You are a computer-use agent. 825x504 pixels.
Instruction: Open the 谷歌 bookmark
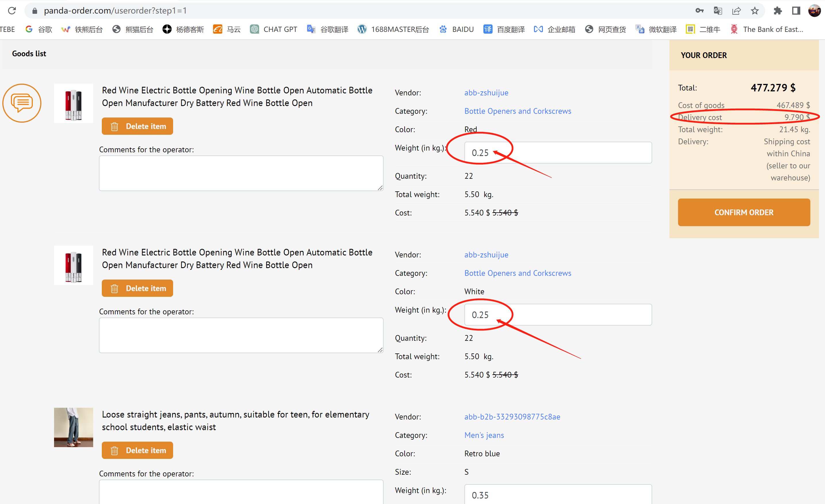tap(39, 29)
